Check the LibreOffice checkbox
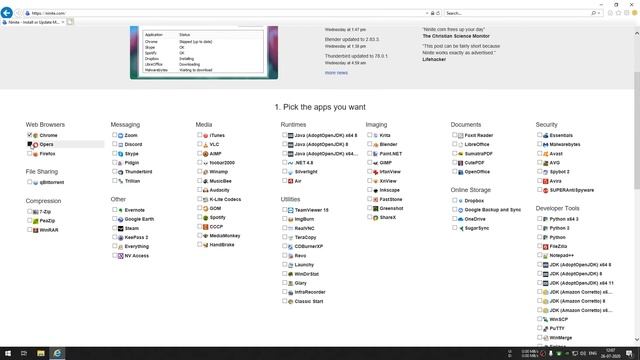The height and width of the screenshot is (360, 640). point(454,144)
